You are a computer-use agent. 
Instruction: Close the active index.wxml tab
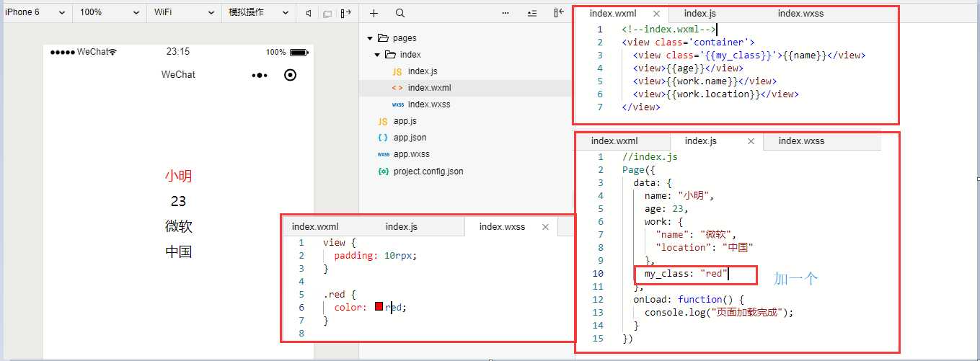coord(656,14)
